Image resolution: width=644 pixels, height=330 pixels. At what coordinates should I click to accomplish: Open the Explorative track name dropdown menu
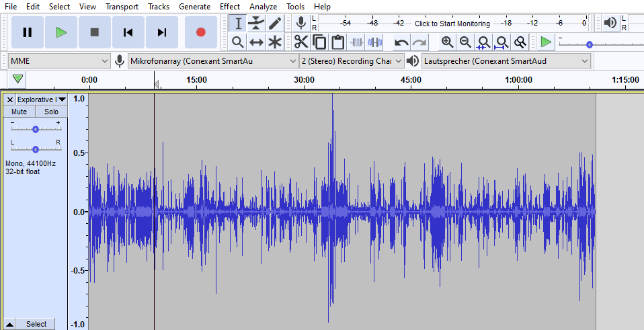[x=42, y=99]
